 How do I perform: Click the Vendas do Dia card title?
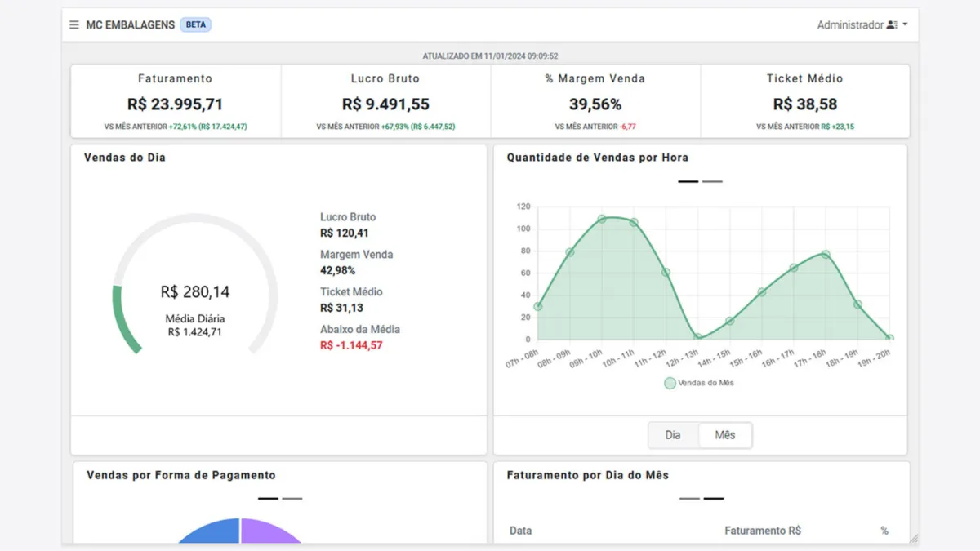pyautogui.click(x=124, y=158)
